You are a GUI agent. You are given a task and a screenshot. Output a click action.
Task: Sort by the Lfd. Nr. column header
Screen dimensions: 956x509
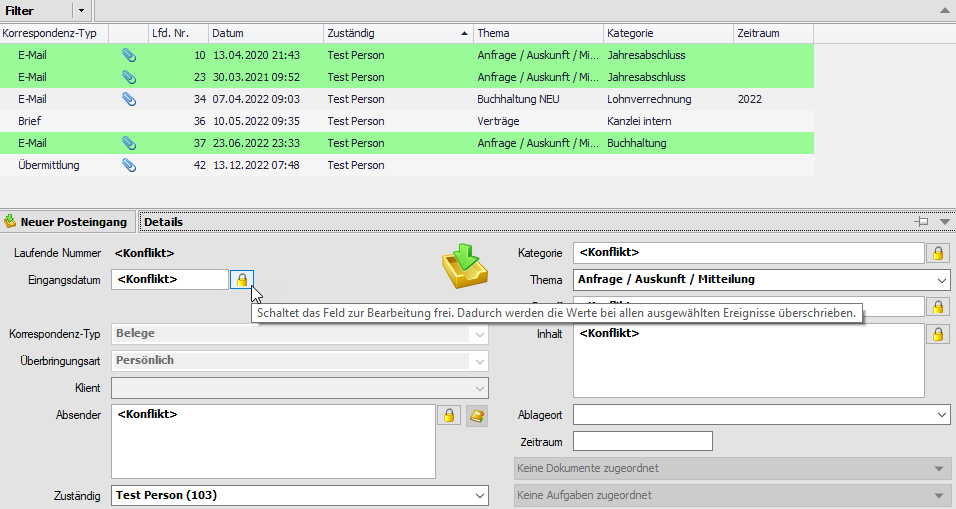click(x=179, y=34)
